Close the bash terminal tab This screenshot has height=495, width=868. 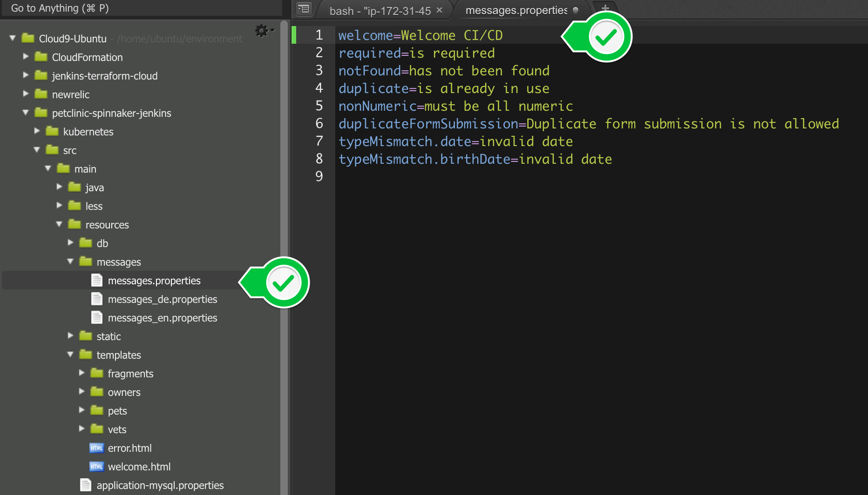click(439, 9)
